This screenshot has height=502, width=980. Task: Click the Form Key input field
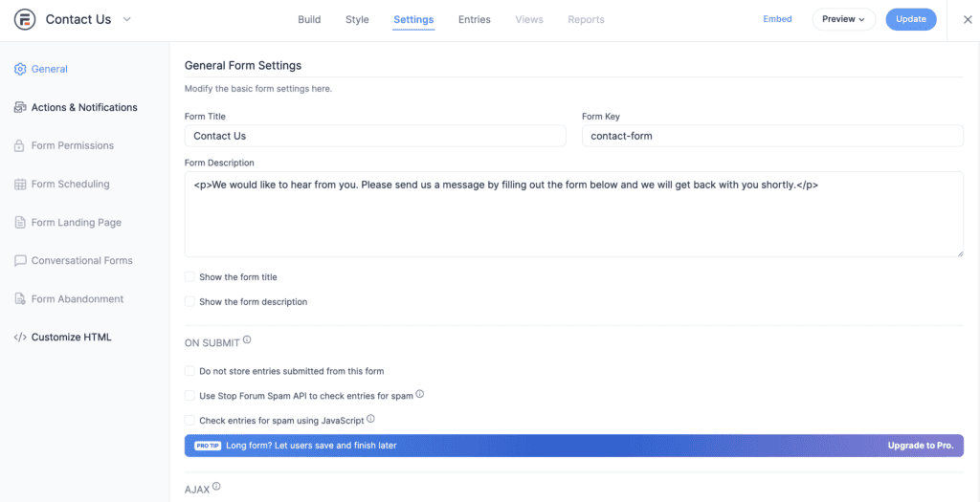click(x=772, y=136)
